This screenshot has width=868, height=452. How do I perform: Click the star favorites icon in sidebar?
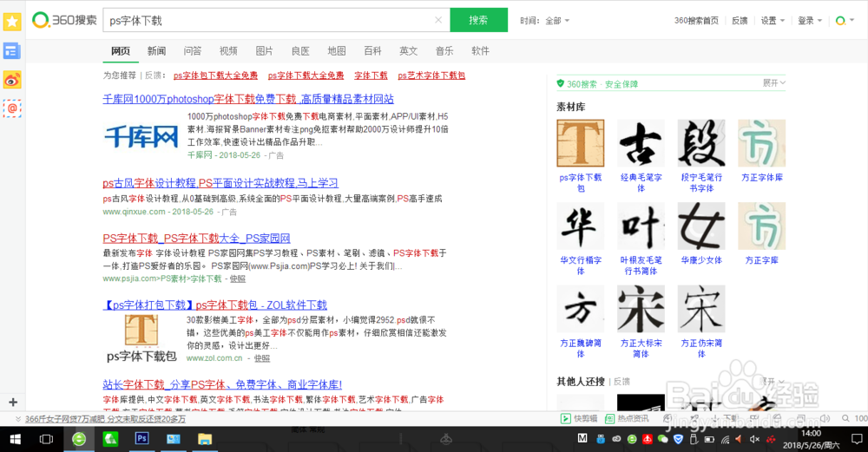click(x=12, y=22)
